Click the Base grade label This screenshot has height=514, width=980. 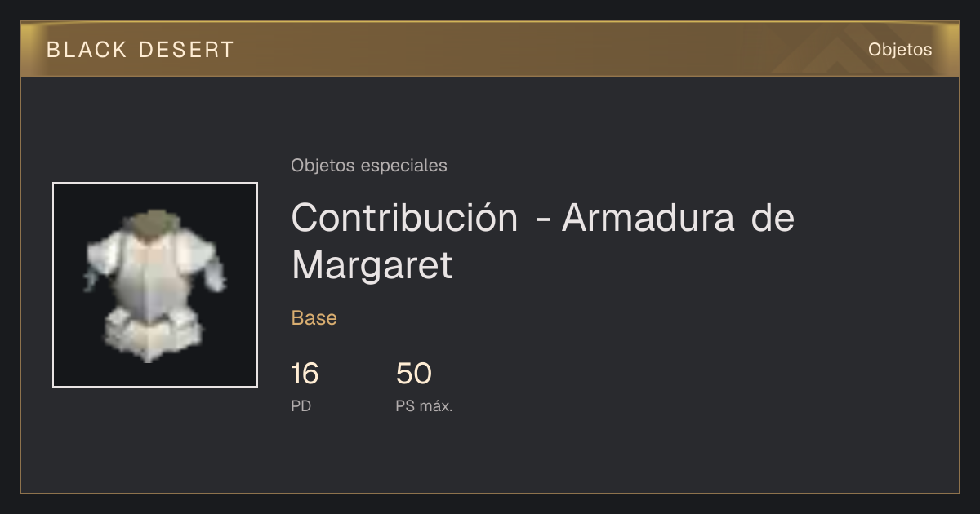coord(314,318)
